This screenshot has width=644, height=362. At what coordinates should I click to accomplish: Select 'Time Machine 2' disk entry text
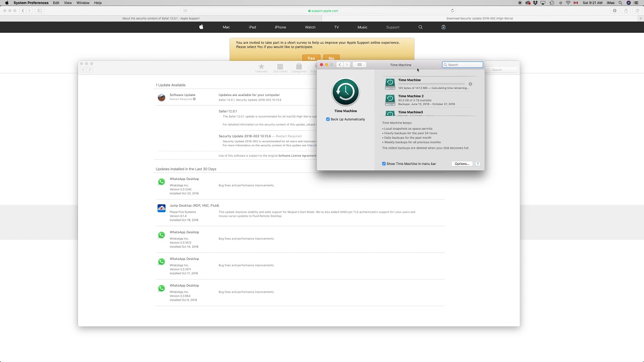pos(411,96)
